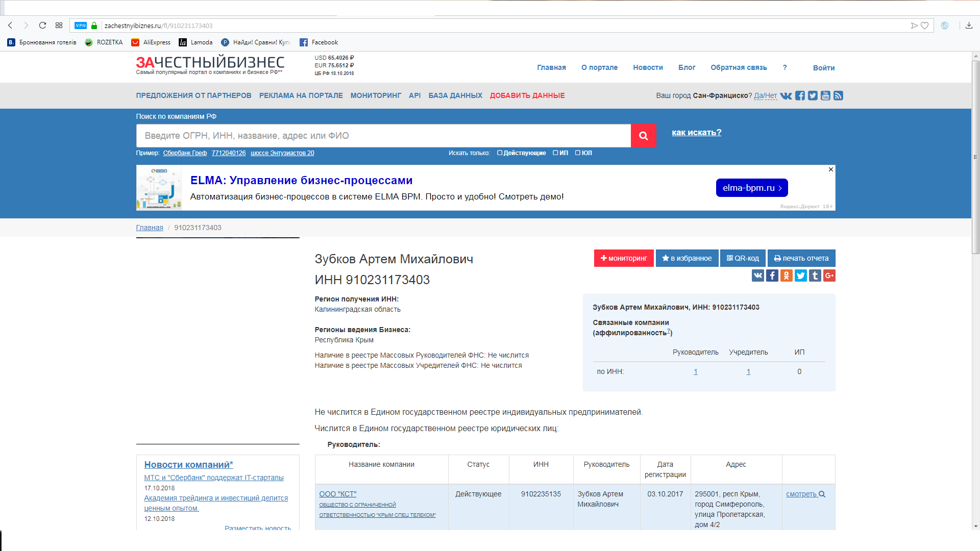
Task: Enable ЮЛ search filter checkbox
Action: (578, 153)
